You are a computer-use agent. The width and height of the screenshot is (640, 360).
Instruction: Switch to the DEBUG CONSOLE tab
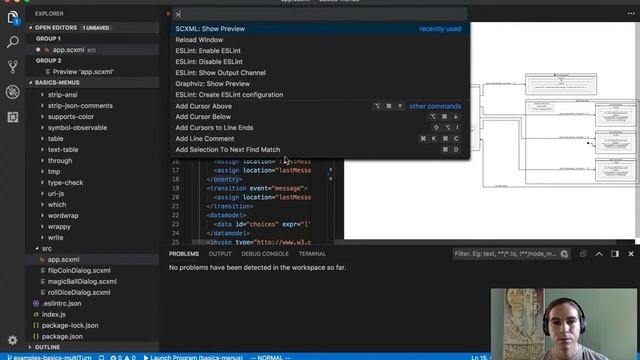click(x=265, y=254)
